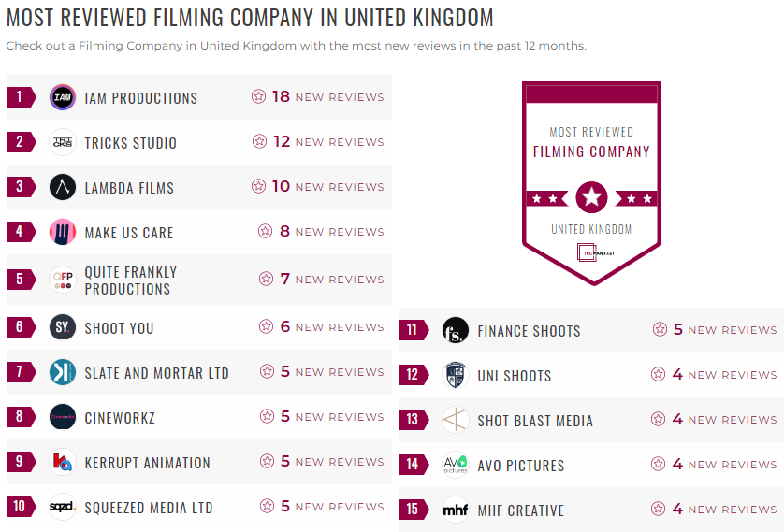The height and width of the screenshot is (532, 784).
Task: Click the MHF Creative logo icon
Action: point(456,510)
